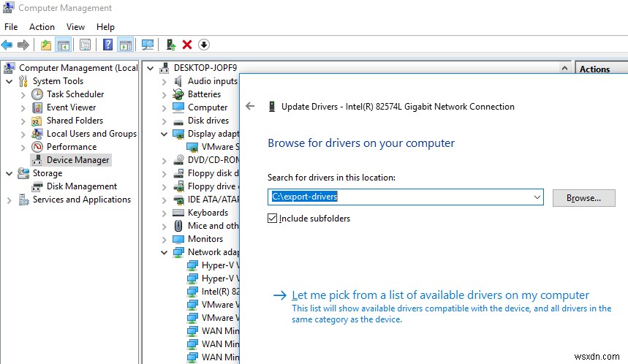628x364 pixels.
Task: Expand Services and Applications node
Action: pos(10,200)
